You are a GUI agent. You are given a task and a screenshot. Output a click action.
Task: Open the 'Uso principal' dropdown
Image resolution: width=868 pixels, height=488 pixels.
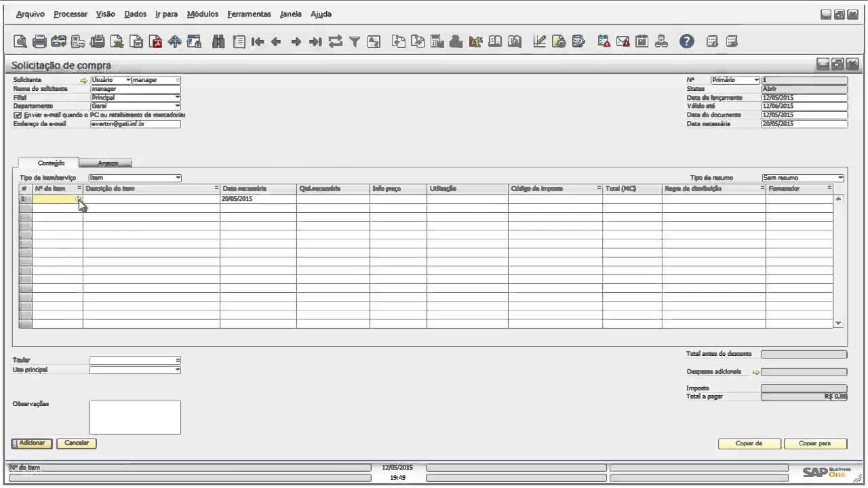178,370
